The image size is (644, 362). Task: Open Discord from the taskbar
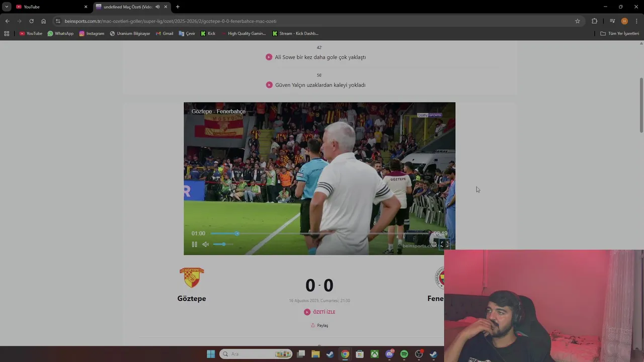[x=389, y=354]
